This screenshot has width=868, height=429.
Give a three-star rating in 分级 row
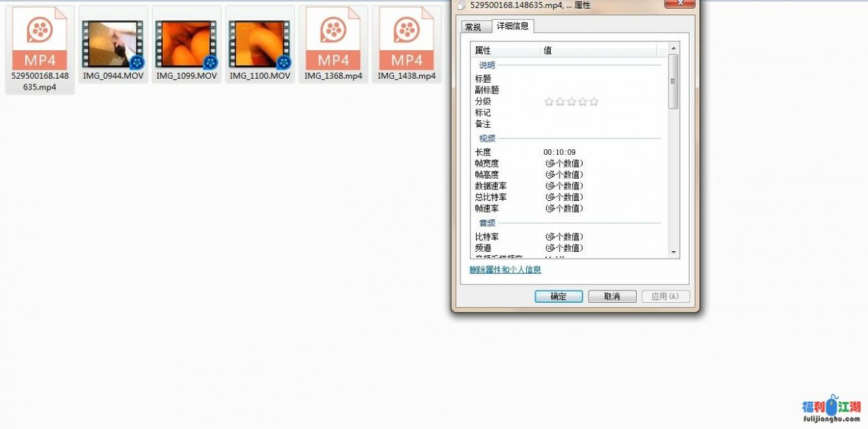tap(572, 101)
